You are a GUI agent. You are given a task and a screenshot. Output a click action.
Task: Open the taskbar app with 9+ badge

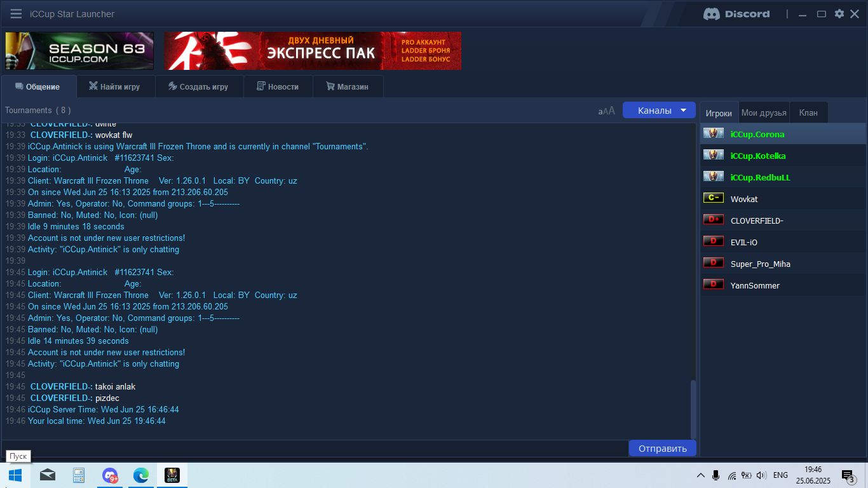110,475
